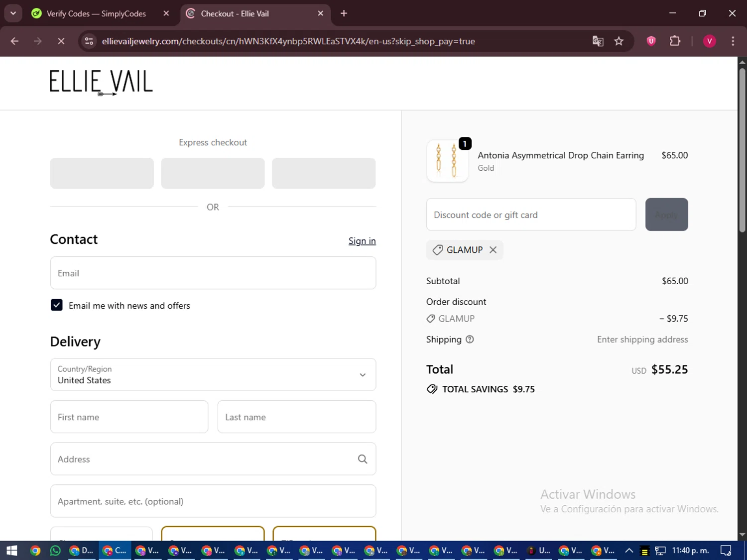
Task: Focus the Apartment, suite, etc. field
Action: pos(213,501)
